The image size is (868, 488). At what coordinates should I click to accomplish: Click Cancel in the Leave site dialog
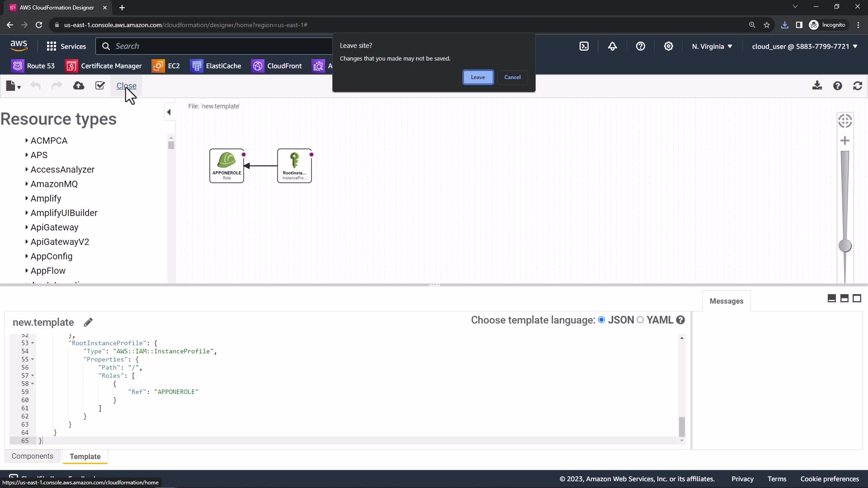pos(512,77)
